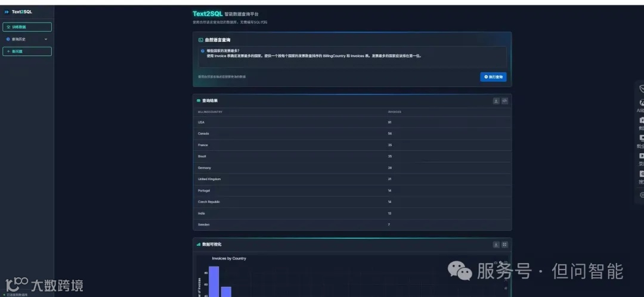Click the 已连接到数据库 status text
644x297 pixels.
(17, 295)
